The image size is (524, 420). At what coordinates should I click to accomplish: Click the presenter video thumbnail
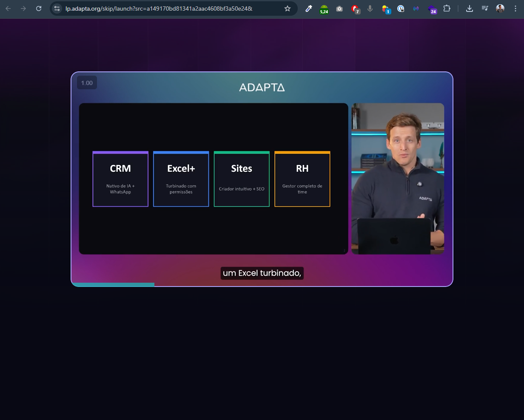click(x=397, y=179)
